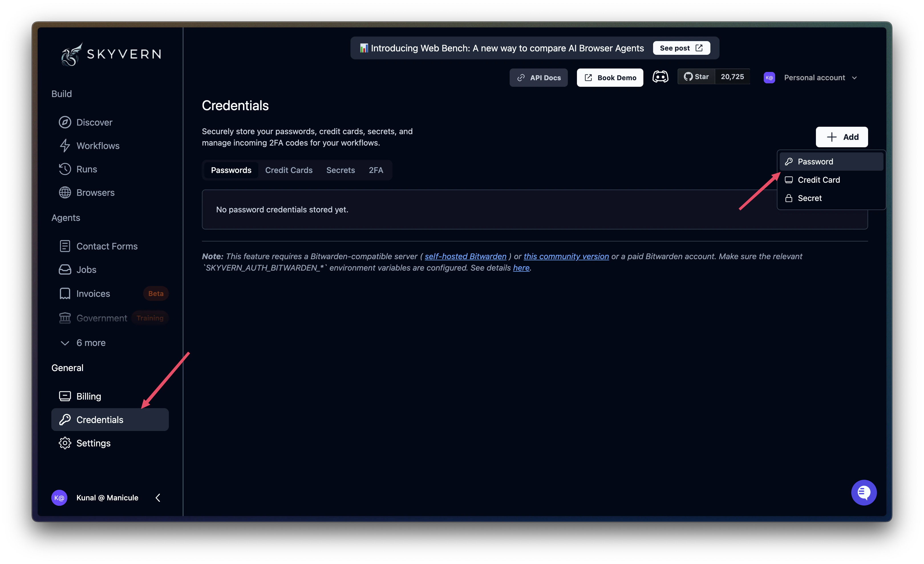Click the Settings gear icon
The image size is (924, 564).
point(65,443)
